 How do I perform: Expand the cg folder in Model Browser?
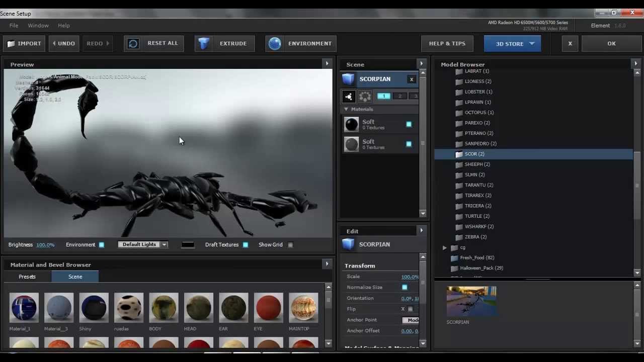[x=444, y=247]
